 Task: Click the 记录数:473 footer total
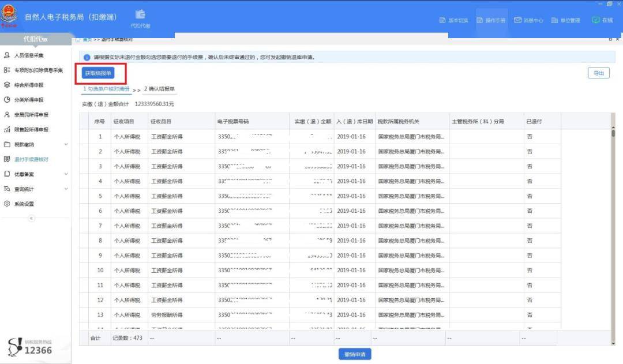[x=127, y=338]
